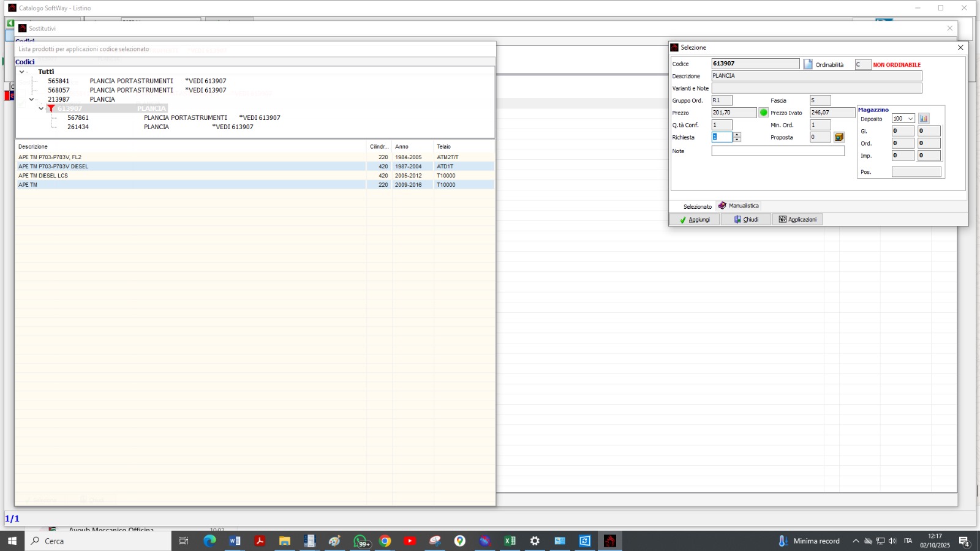980x551 pixels.
Task: Click into the Note text field
Action: (777, 151)
